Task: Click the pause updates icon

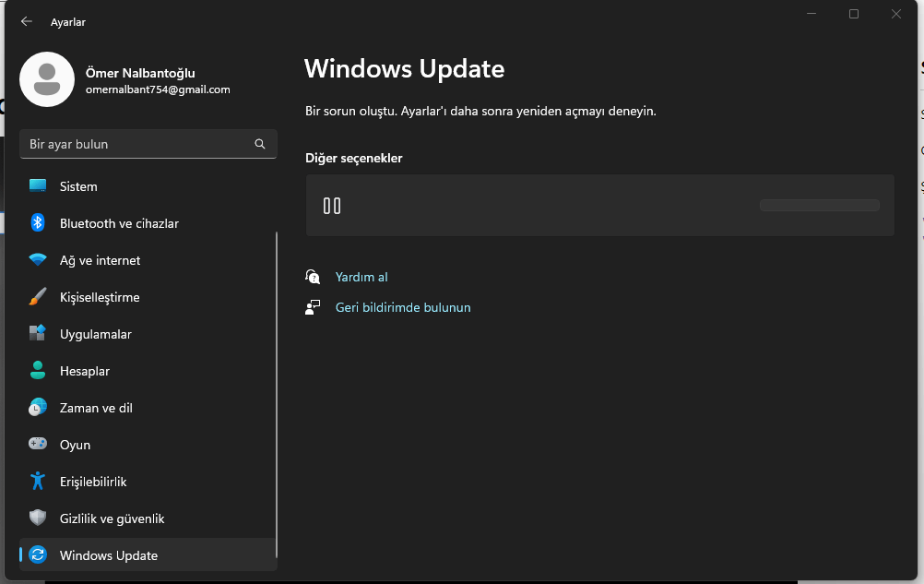Action: [x=332, y=206]
